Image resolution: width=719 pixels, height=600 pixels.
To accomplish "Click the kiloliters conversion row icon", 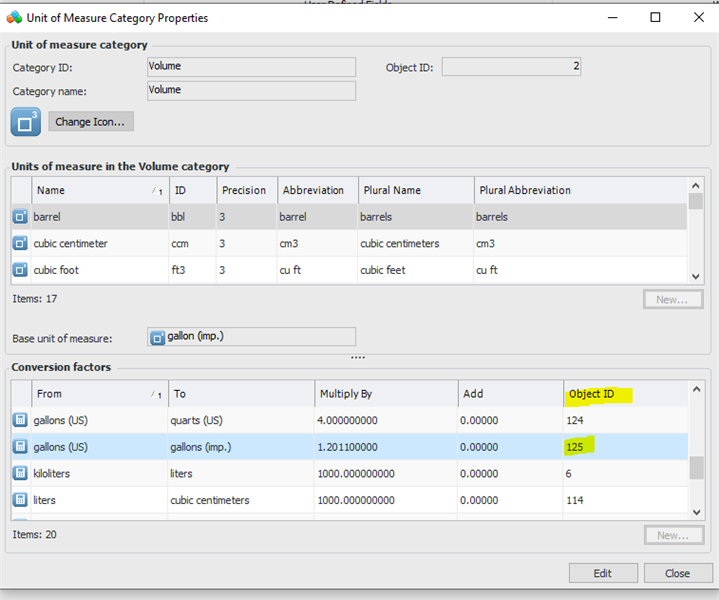I will pyautogui.click(x=20, y=474).
